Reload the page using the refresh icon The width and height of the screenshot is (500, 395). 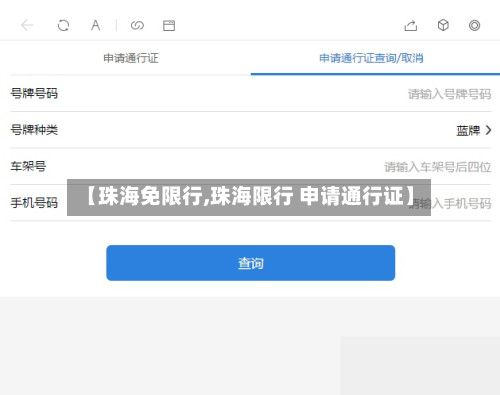63,25
